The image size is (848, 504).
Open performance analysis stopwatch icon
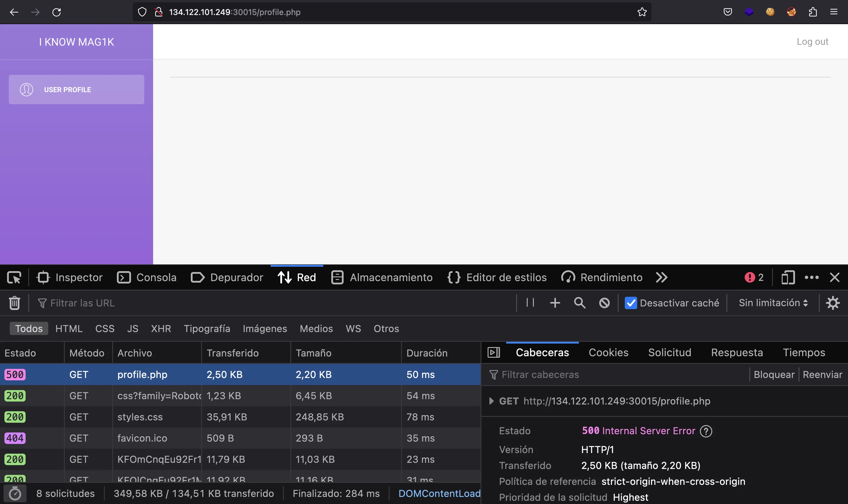tap(15, 493)
